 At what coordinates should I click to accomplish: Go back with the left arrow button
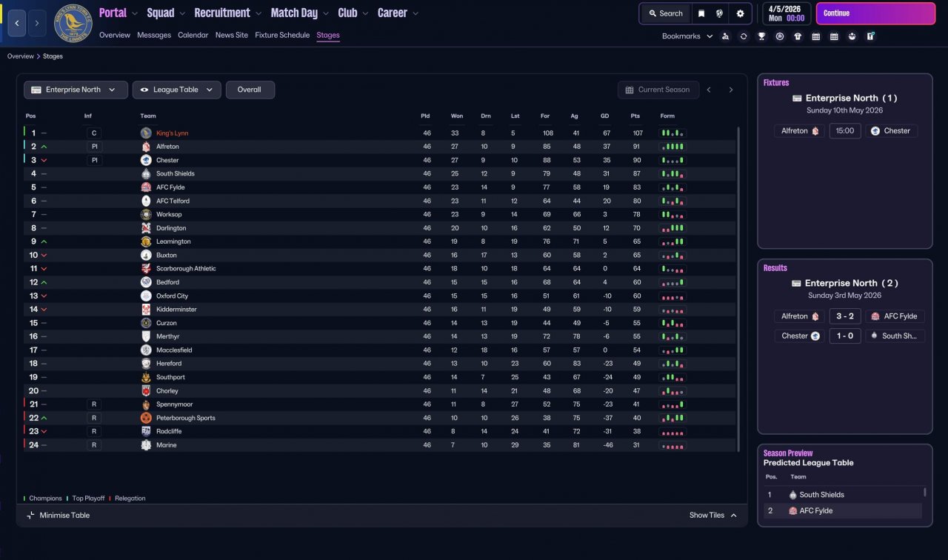[18, 23]
